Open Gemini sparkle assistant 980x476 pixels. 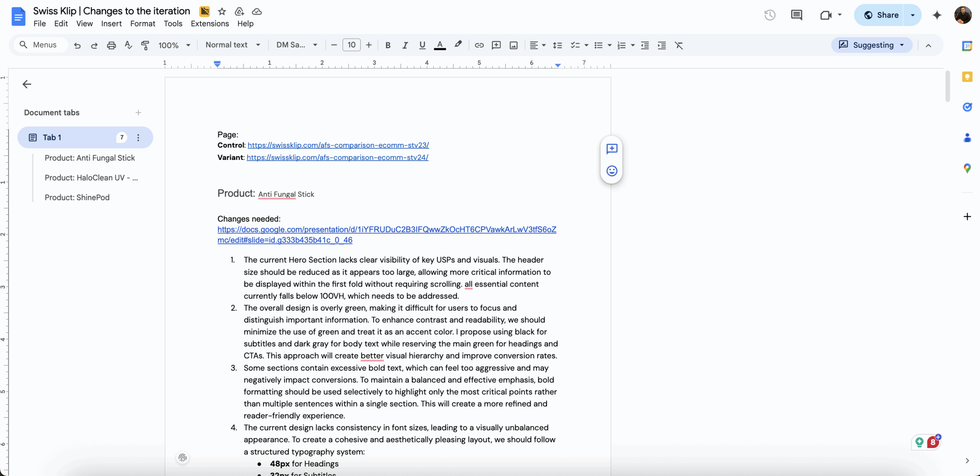(937, 15)
